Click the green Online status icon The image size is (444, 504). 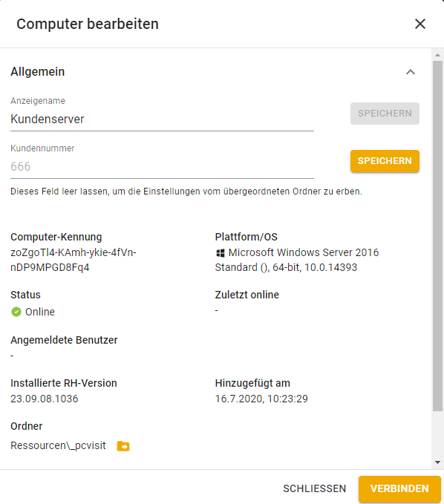tap(16, 312)
